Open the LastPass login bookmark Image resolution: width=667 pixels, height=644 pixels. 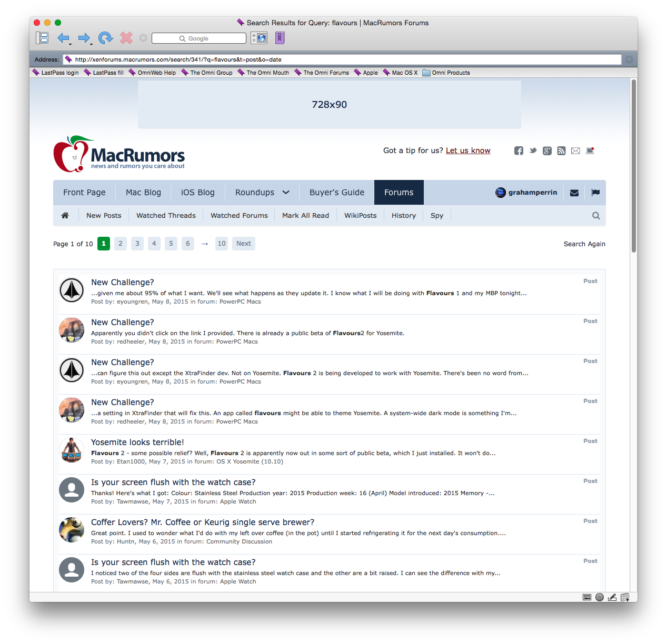pyautogui.click(x=56, y=73)
